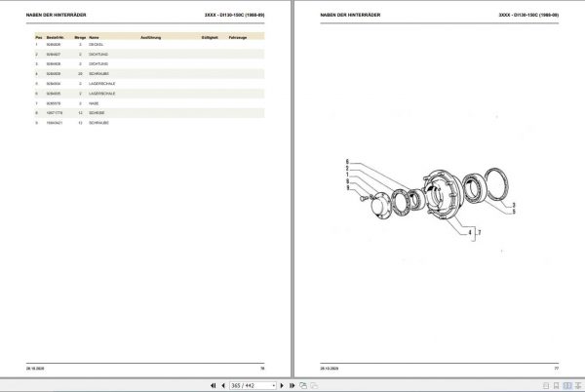Image resolution: width=585 pixels, height=392 pixels.
Task: Click page number 76 in left footer
Action: [262, 369]
